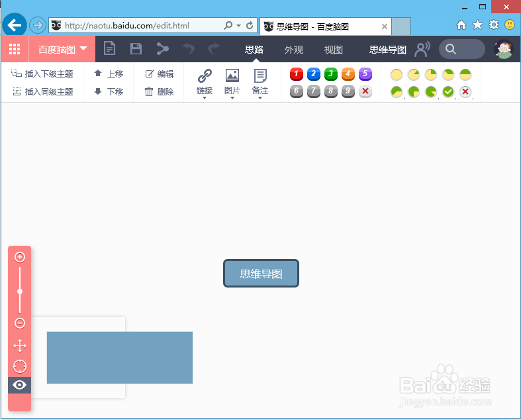
Task: Click 插入同级主题 button
Action: pos(42,91)
